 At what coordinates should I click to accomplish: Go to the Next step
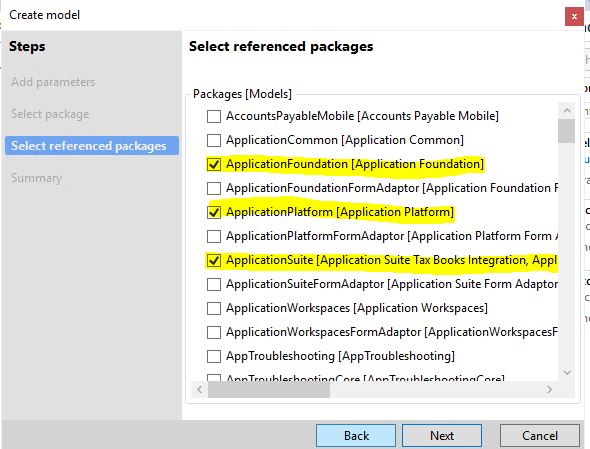(x=442, y=435)
